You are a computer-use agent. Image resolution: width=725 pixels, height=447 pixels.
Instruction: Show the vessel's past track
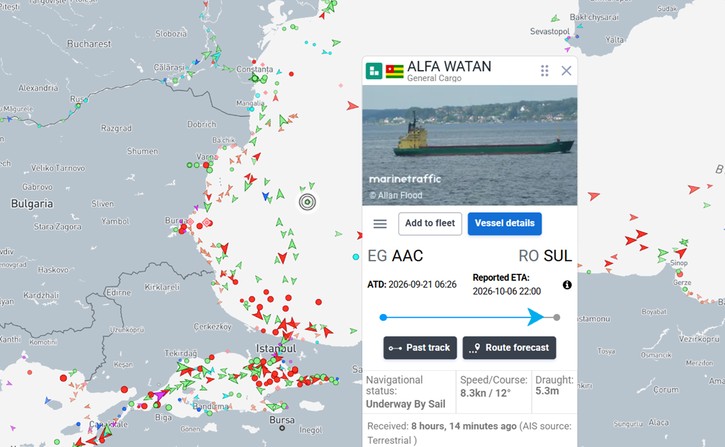click(x=420, y=348)
